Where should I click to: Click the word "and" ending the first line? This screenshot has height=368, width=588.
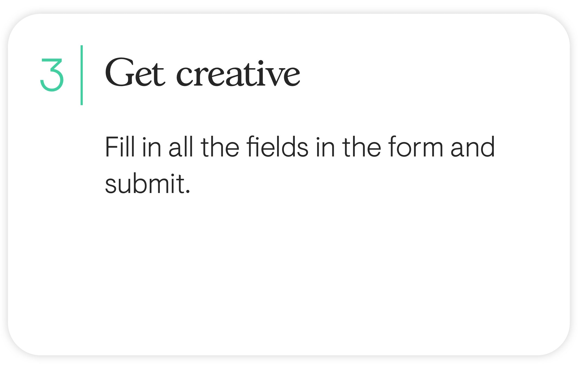point(472,147)
